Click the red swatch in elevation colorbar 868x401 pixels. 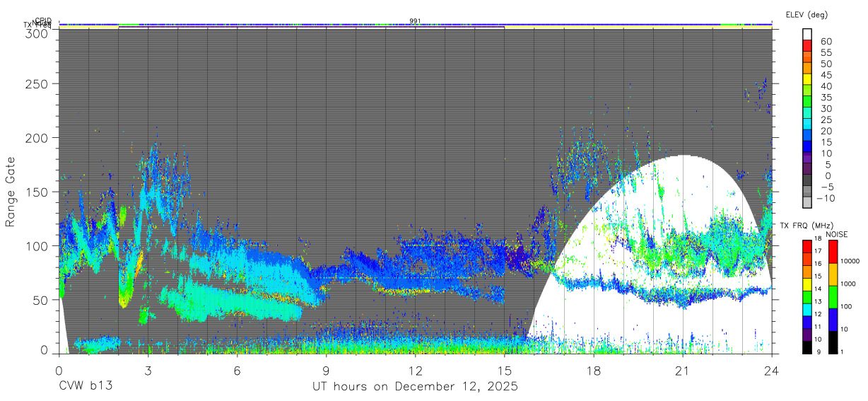click(807, 45)
